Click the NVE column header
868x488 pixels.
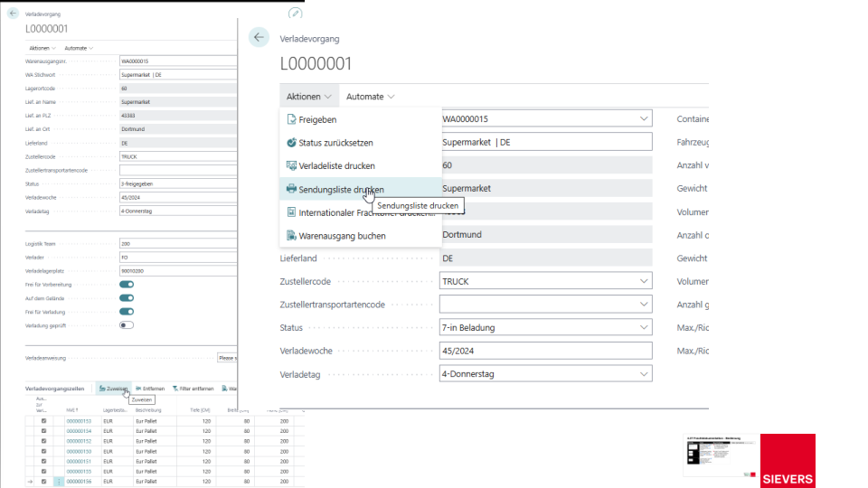click(x=72, y=410)
